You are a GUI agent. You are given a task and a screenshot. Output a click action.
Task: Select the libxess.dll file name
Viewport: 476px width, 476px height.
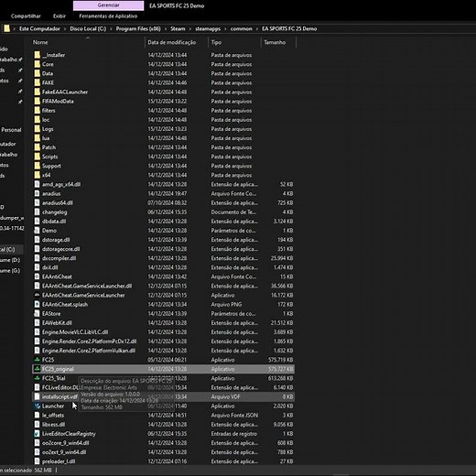54,425
